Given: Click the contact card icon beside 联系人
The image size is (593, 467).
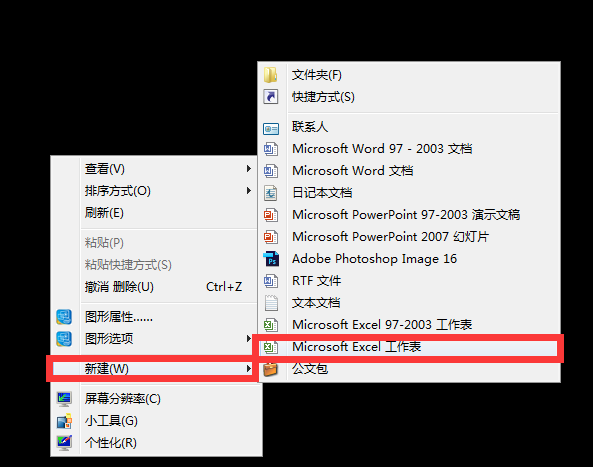Looking at the screenshot, I should point(271,129).
